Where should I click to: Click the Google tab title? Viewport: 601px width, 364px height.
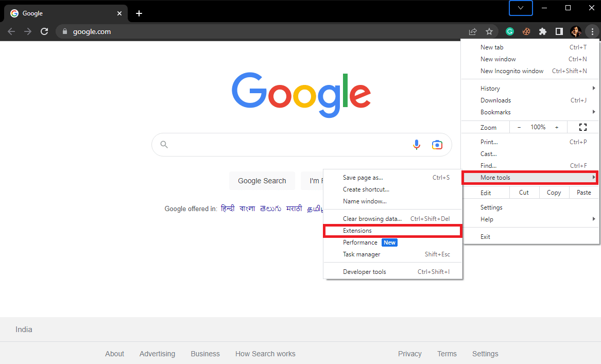pos(32,13)
